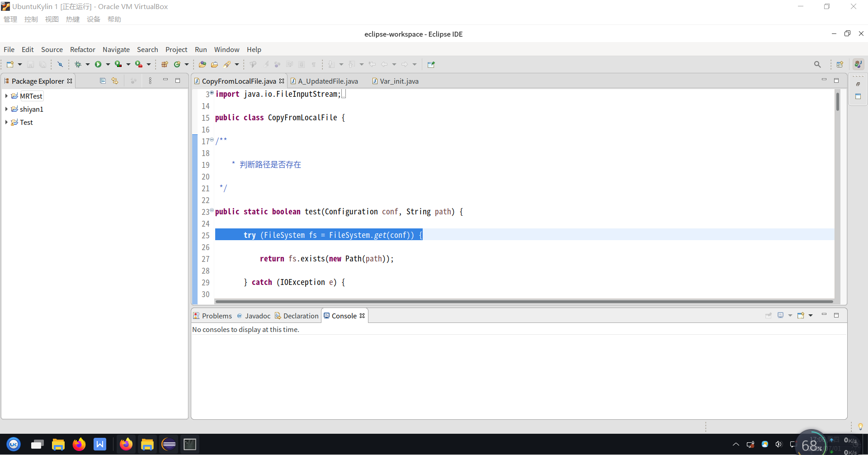Open Firefox from the taskbar
This screenshot has width=868, height=455.
pos(79,445)
